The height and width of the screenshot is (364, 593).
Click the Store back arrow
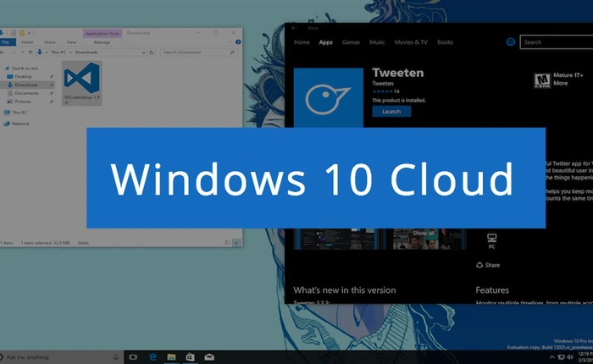[294, 28]
